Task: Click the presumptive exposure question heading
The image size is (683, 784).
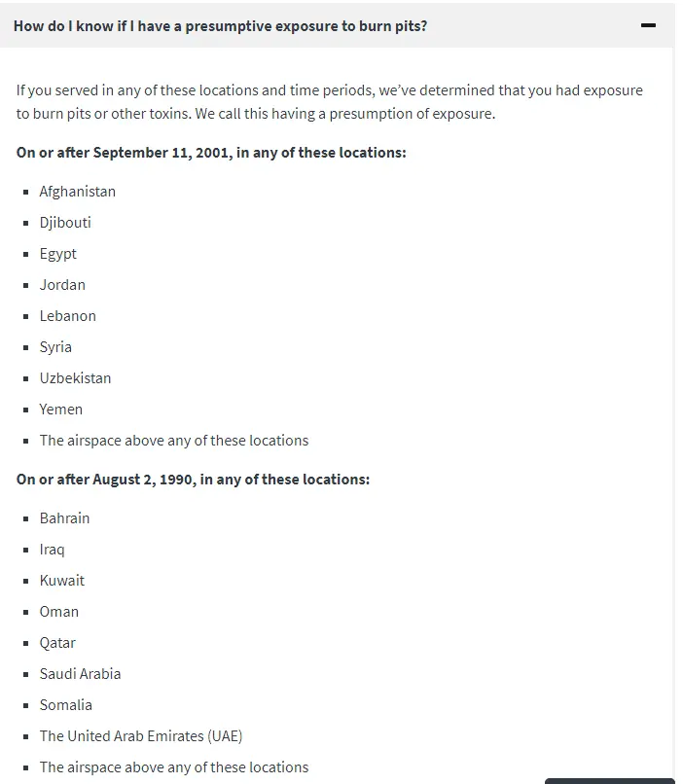Action: tap(220, 25)
